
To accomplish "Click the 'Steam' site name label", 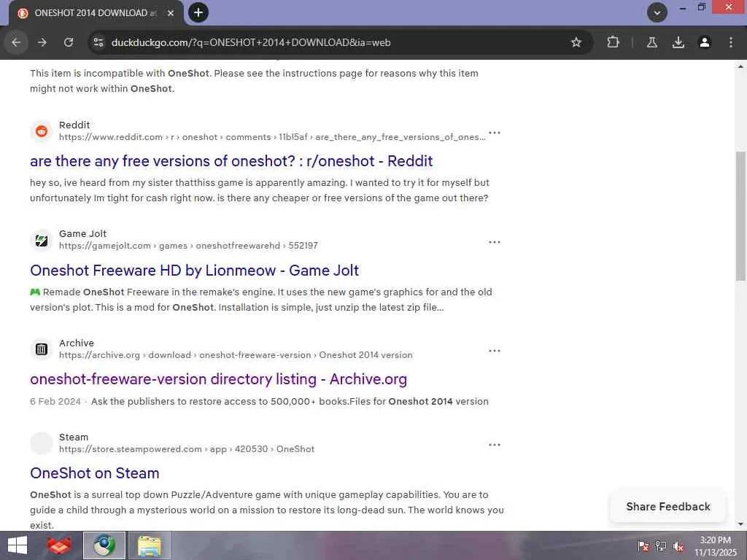I will (74, 437).
